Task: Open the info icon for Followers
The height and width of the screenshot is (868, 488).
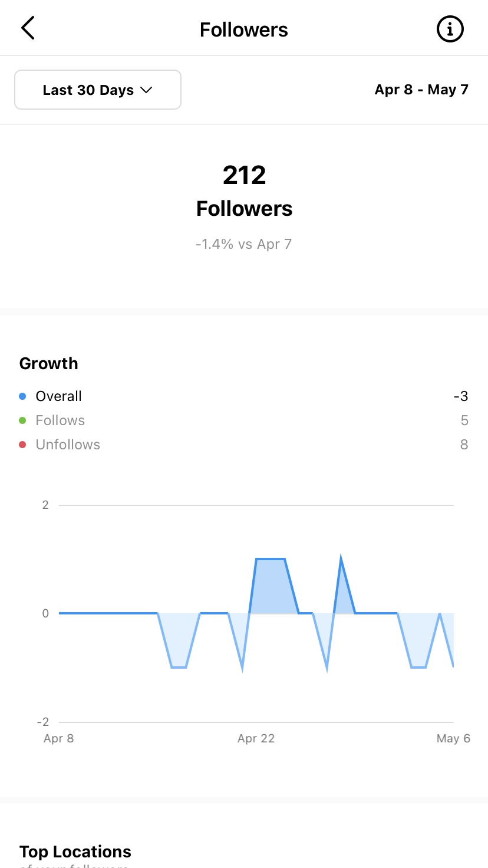Action: click(450, 29)
